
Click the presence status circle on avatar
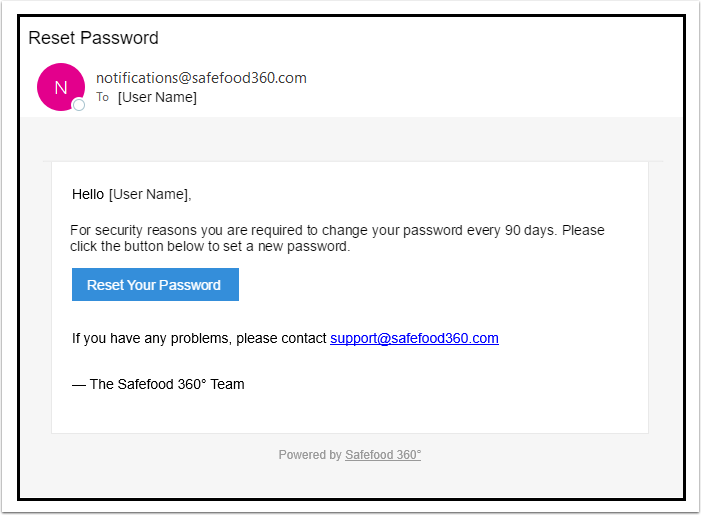point(79,105)
